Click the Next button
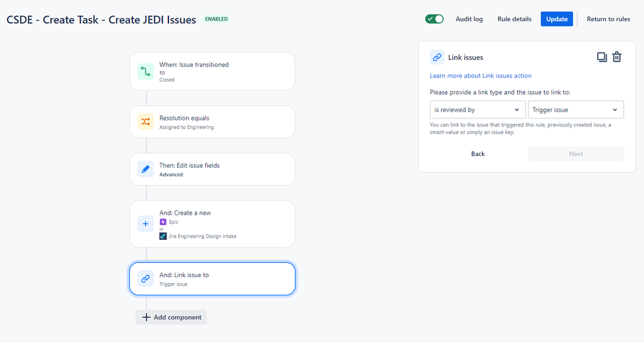Image resolution: width=644 pixels, height=343 pixels. coord(576,154)
